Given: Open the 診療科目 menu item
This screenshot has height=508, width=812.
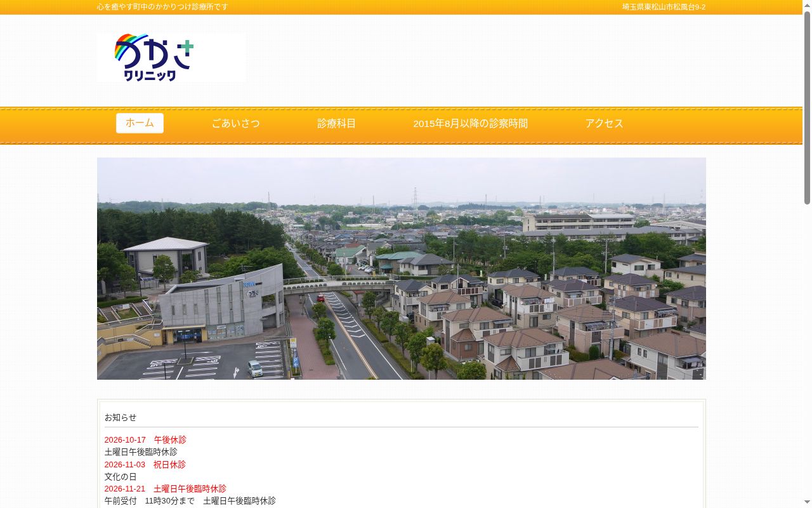Looking at the screenshot, I should point(337,123).
